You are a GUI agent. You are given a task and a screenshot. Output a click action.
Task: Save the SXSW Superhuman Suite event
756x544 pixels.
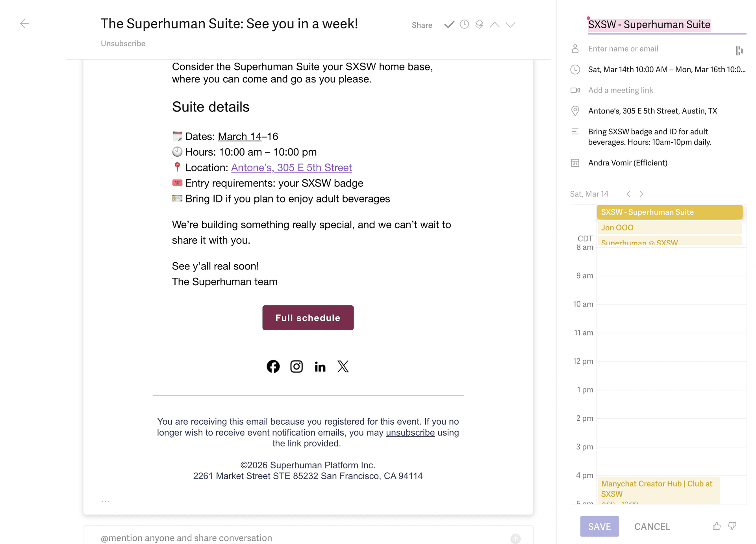(599, 526)
